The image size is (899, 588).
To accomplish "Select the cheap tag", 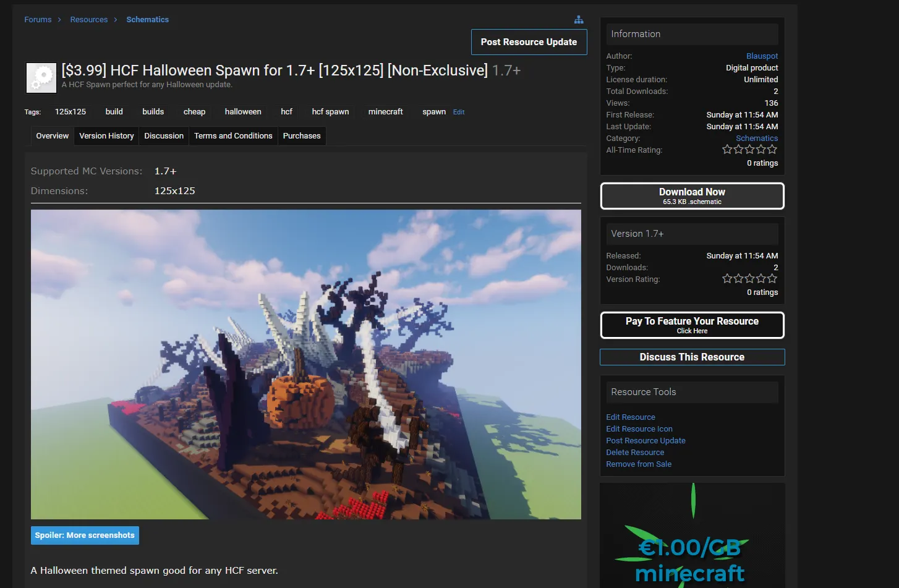I will 195,112.
